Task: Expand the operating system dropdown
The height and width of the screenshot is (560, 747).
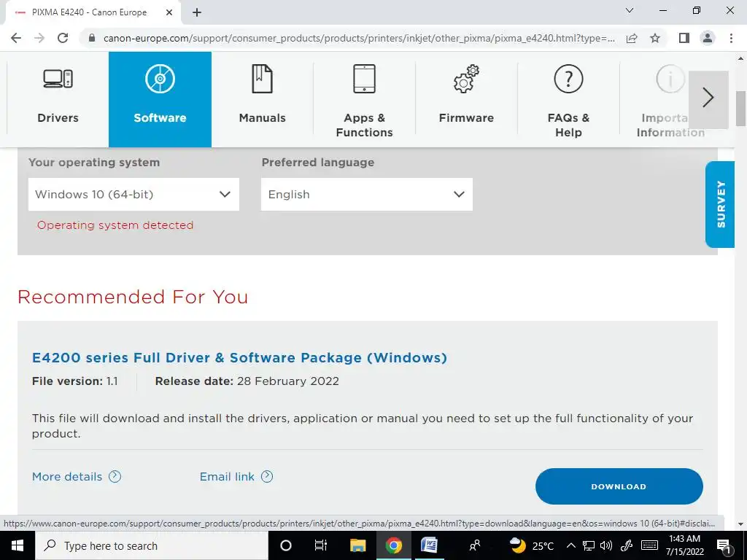Action: coord(134,194)
